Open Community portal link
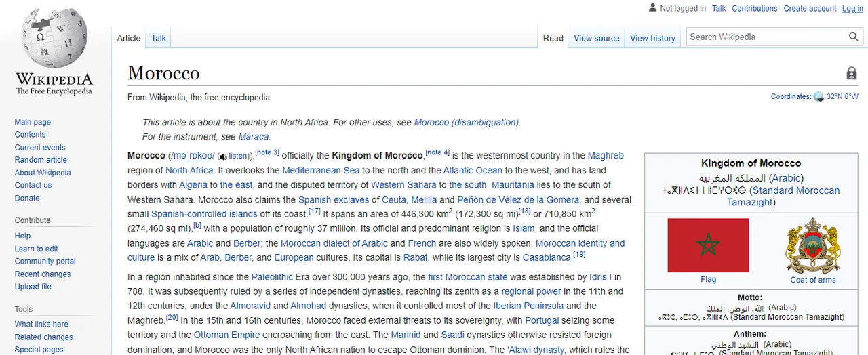This screenshot has width=868, height=355. (45, 261)
